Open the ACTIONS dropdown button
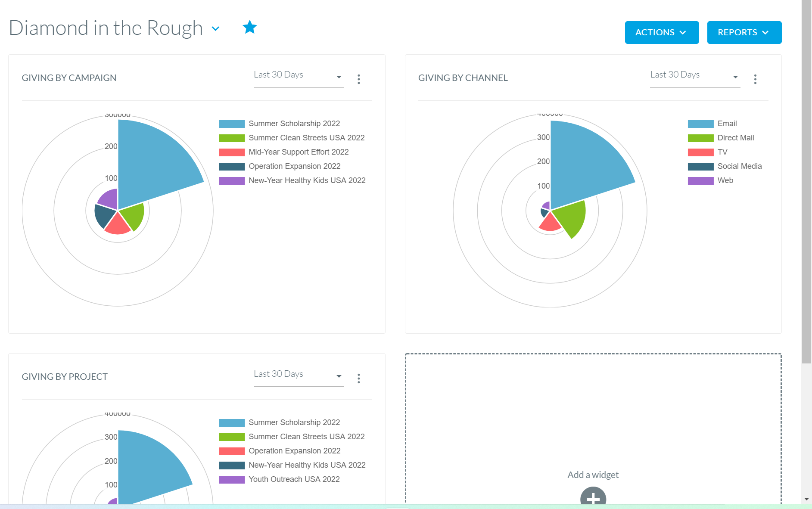Viewport: 812px width, 509px height. coord(662,32)
